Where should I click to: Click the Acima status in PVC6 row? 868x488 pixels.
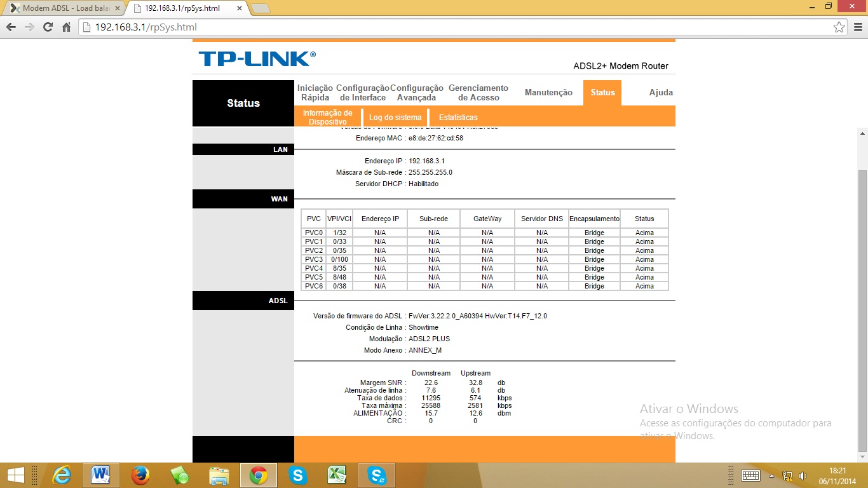coord(644,286)
